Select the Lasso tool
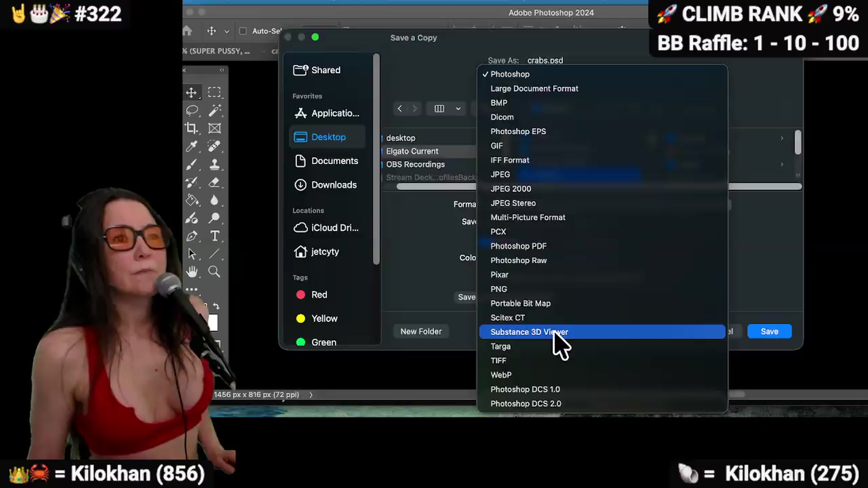This screenshot has width=868, height=488. [x=192, y=111]
